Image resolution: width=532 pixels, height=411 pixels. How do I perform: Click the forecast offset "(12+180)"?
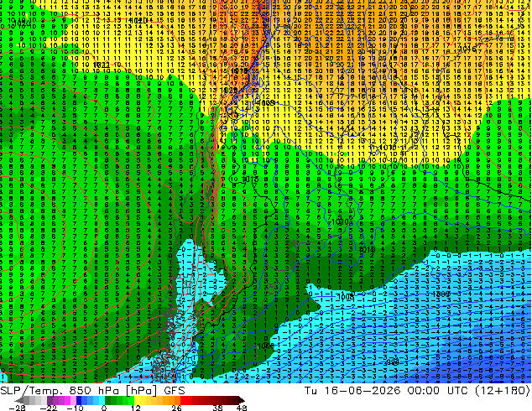502,391
